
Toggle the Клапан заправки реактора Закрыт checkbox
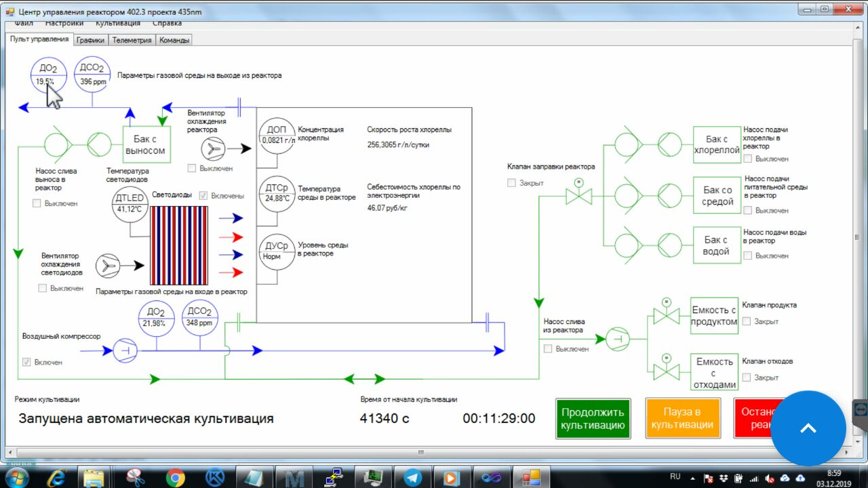tap(512, 183)
